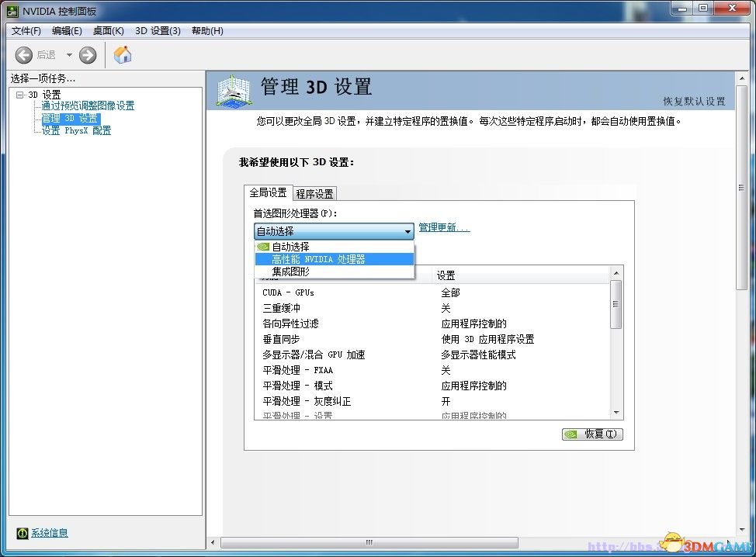756x557 pixels.
Task: Click the settings list scroll-down arrow
Action: tap(616, 413)
